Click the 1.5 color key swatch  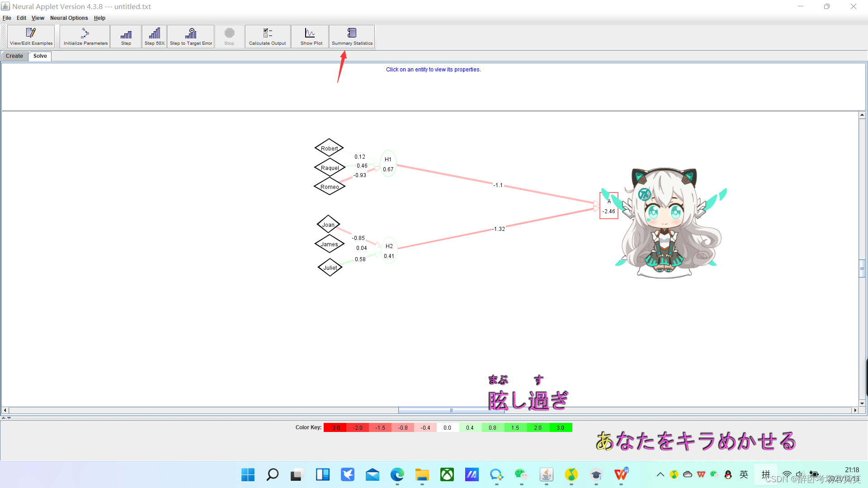click(515, 427)
